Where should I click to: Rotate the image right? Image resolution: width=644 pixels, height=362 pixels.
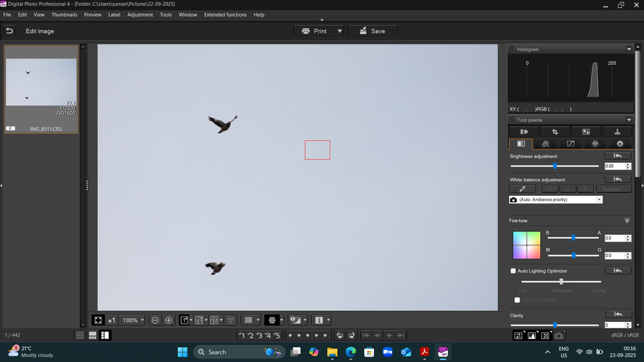[351, 336]
